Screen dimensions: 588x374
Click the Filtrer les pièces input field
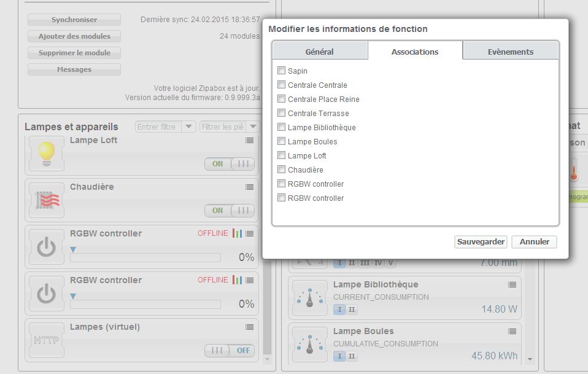point(223,127)
